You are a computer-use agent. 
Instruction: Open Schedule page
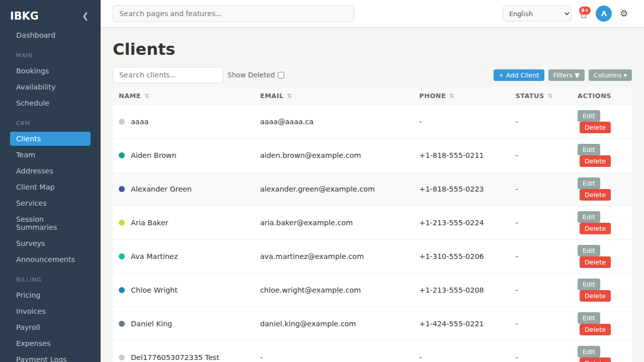(x=50, y=103)
